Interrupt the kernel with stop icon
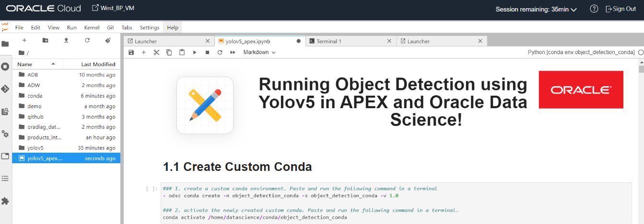This screenshot has width=644, height=224. pos(207,52)
